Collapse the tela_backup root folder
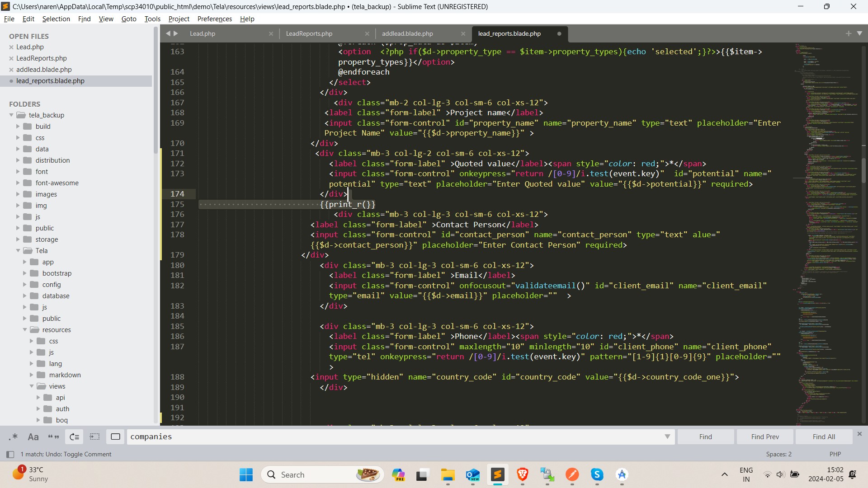868x488 pixels. pos(11,115)
